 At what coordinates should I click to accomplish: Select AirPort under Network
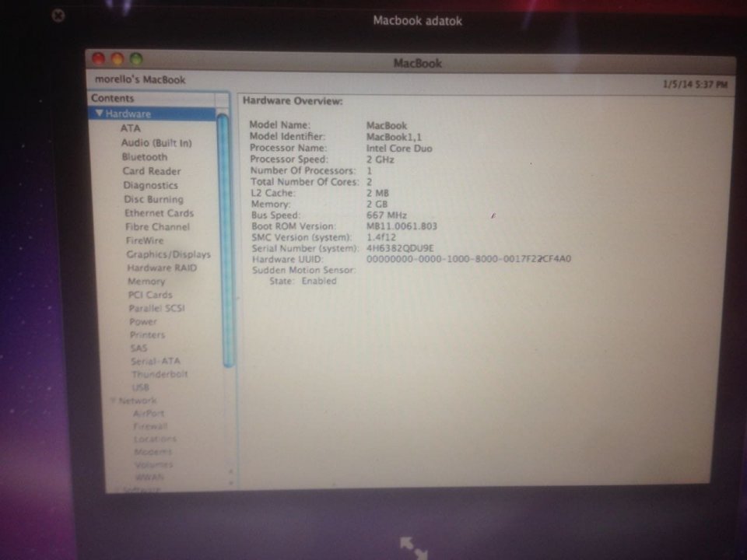click(x=149, y=413)
